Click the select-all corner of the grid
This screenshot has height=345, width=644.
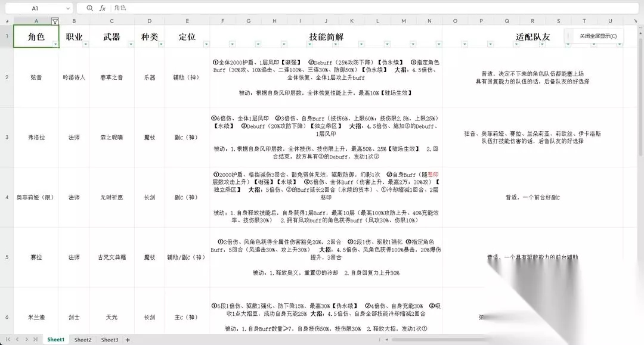pyautogui.click(x=7, y=21)
